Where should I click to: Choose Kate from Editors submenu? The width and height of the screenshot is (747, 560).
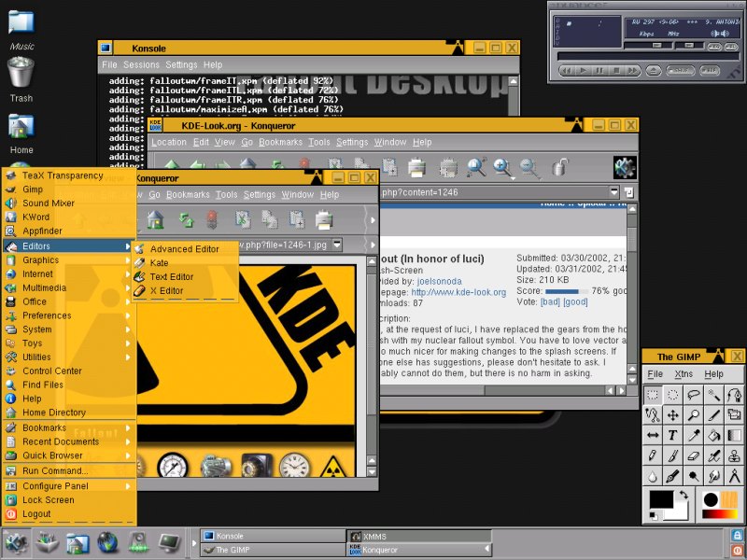point(186,263)
